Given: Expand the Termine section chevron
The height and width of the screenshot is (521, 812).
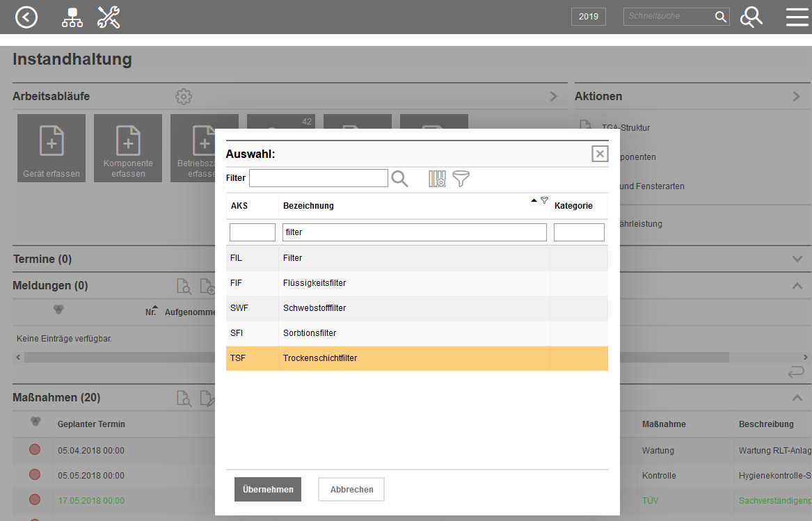Looking at the screenshot, I should tap(797, 259).
